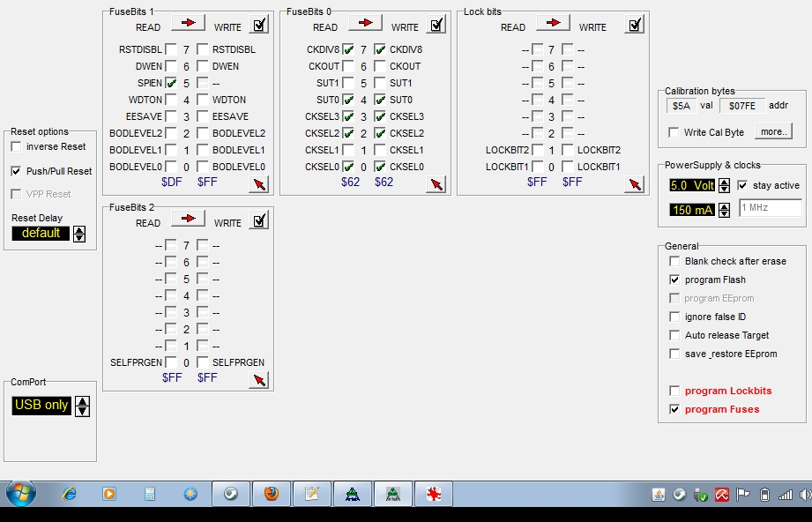Check the Write Cal Byte checkbox
Viewport: 812px width, 522px height.
pyautogui.click(x=674, y=132)
